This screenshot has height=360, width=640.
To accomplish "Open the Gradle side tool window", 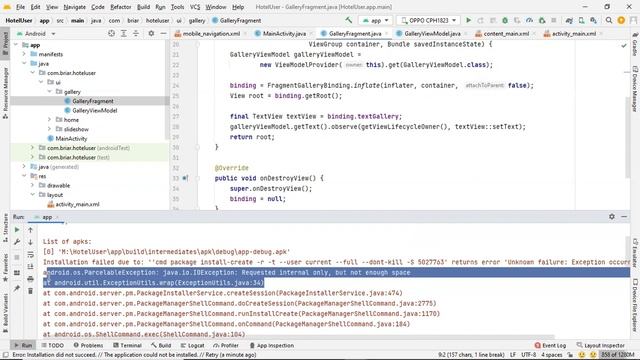I will [x=635, y=45].
